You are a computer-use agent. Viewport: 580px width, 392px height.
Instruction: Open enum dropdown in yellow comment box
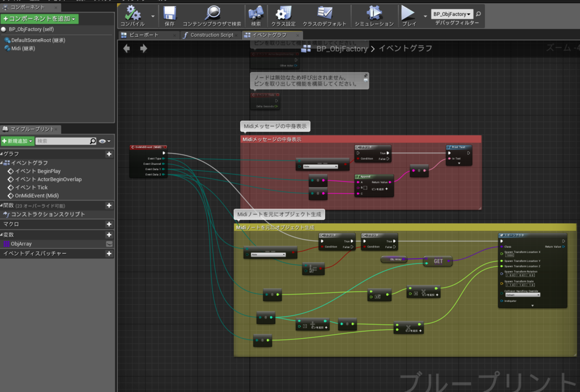[x=268, y=254]
